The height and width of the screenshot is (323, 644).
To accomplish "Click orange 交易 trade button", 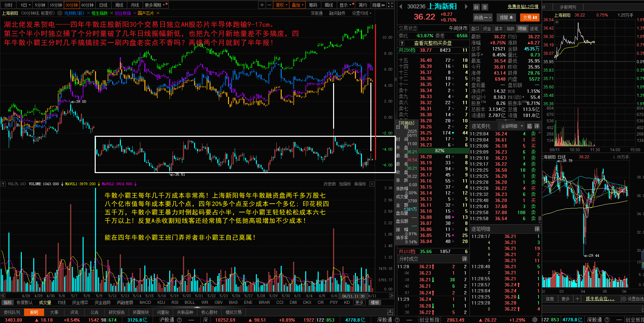I will [530, 17].
